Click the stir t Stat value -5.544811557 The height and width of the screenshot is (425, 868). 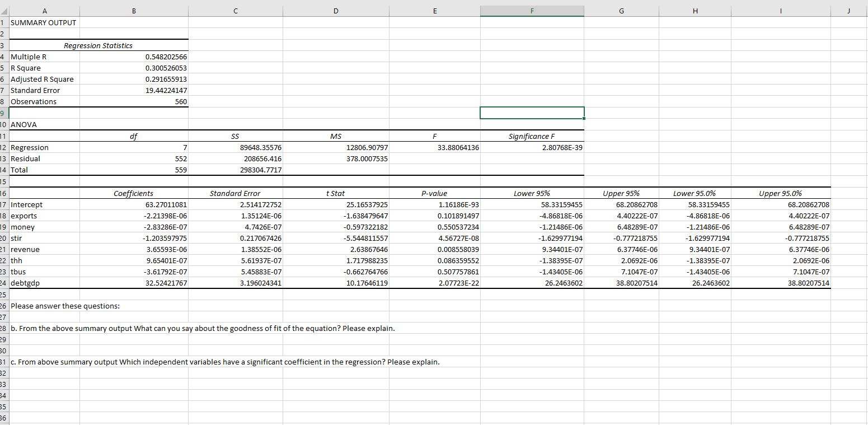(x=335, y=238)
